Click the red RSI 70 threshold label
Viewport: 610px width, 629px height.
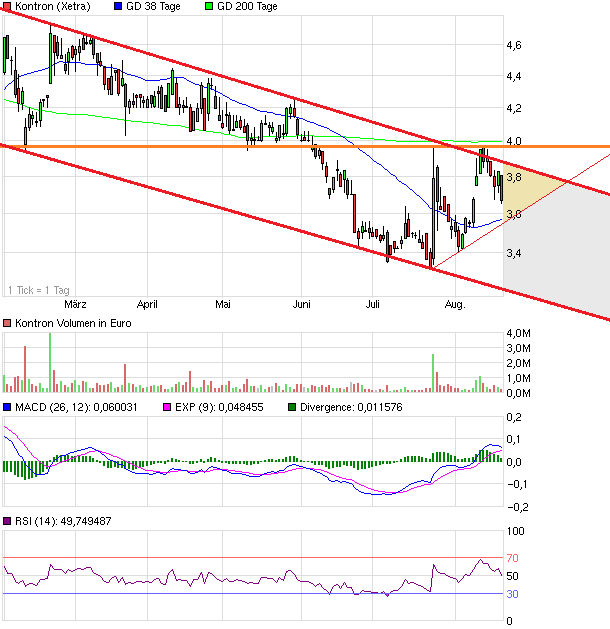tap(513, 558)
